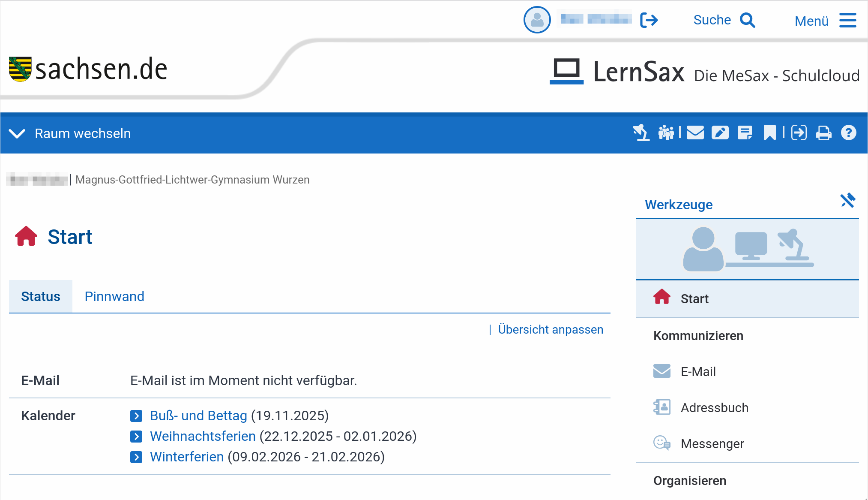The image size is (868, 500).
Task: Click the printer icon in toolbar
Action: [x=823, y=133]
